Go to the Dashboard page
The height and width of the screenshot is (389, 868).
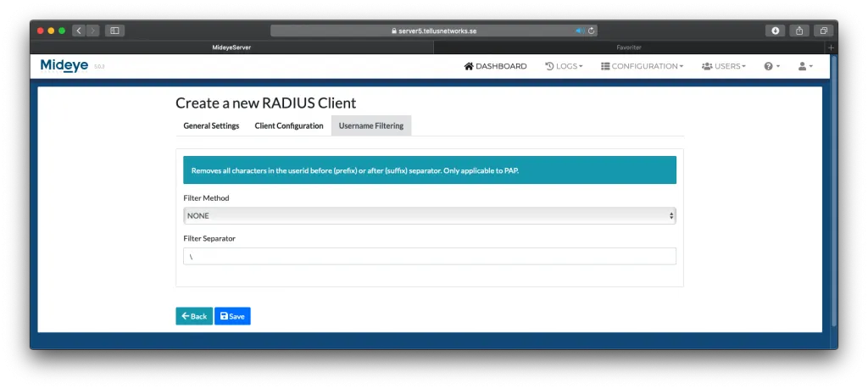coord(495,66)
